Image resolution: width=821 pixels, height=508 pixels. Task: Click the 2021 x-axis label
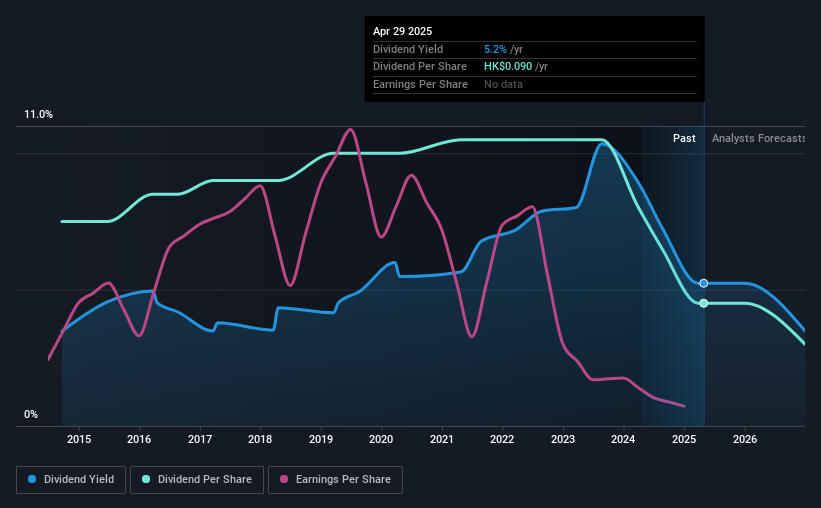pyautogui.click(x=442, y=439)
